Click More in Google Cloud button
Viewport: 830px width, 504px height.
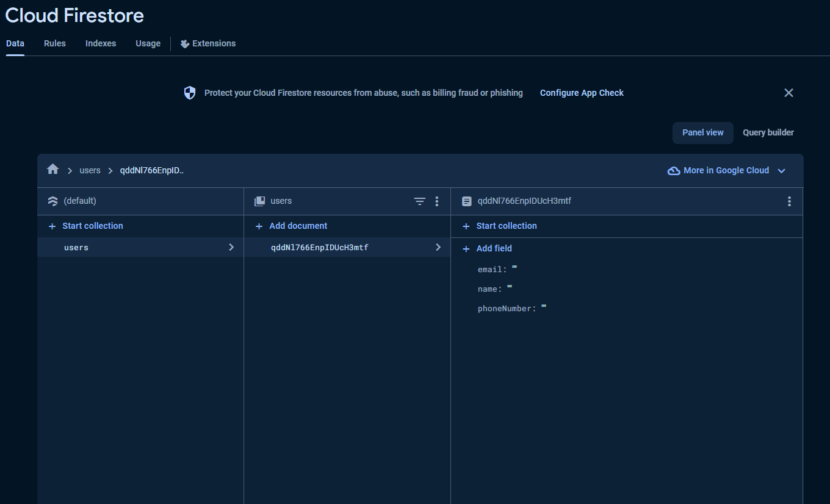[726, 171]
